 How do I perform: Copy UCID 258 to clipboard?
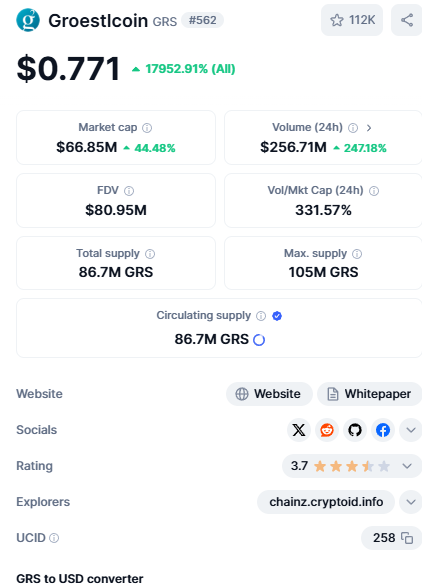[x=407, y=538]
